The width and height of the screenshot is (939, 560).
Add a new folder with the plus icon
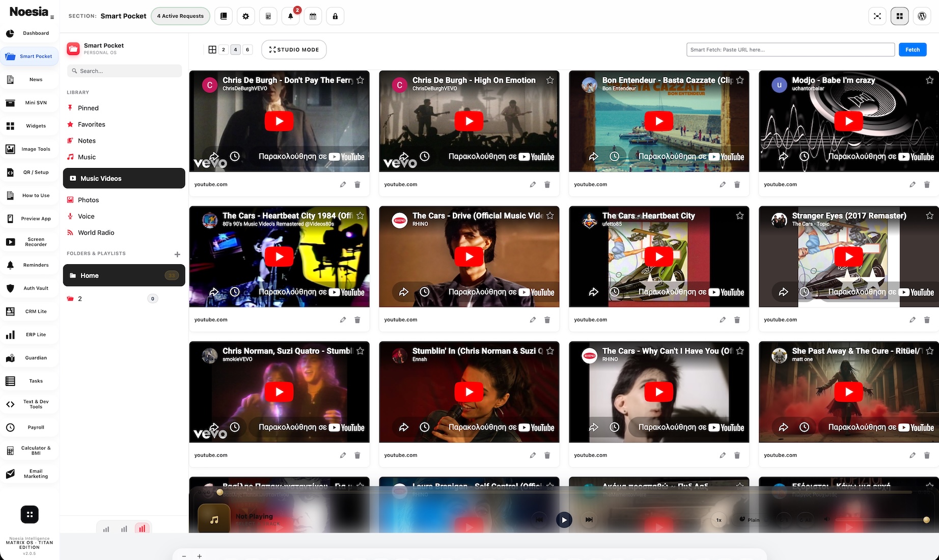177,254
